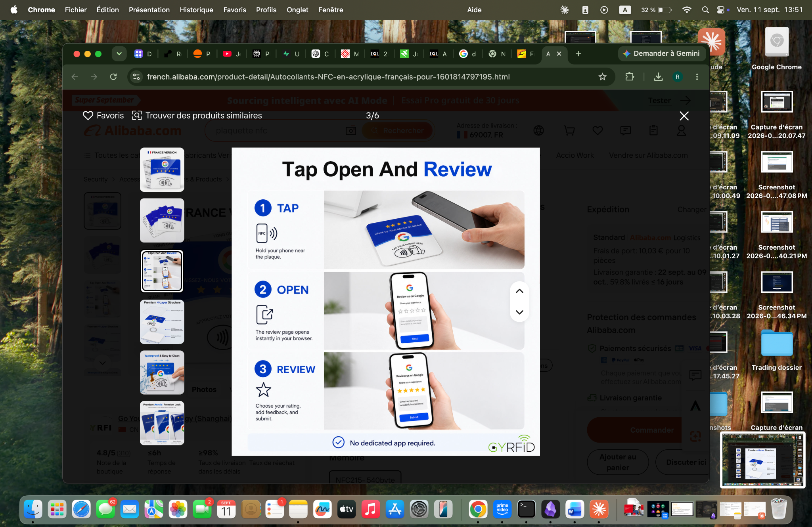Select the 'Premium Acrylic Premium Look' thumbnail
The image size is (812, 527).
click(162, 423)
